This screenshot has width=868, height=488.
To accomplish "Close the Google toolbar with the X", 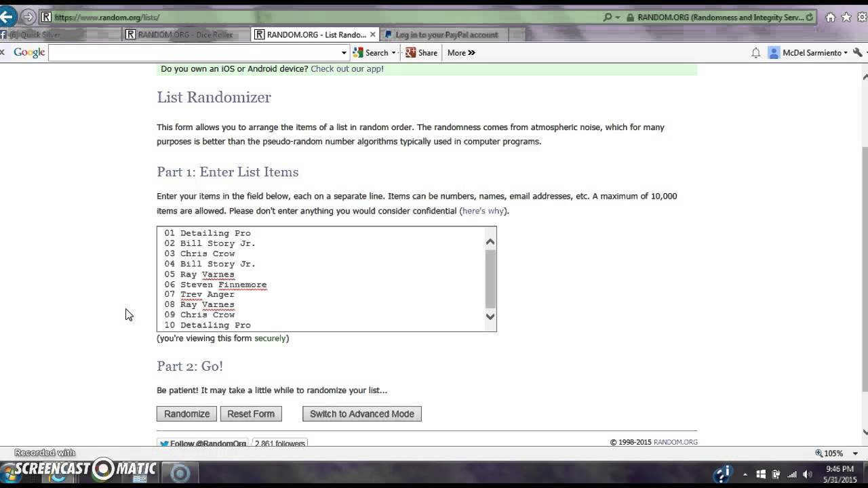I will [3, 53].
